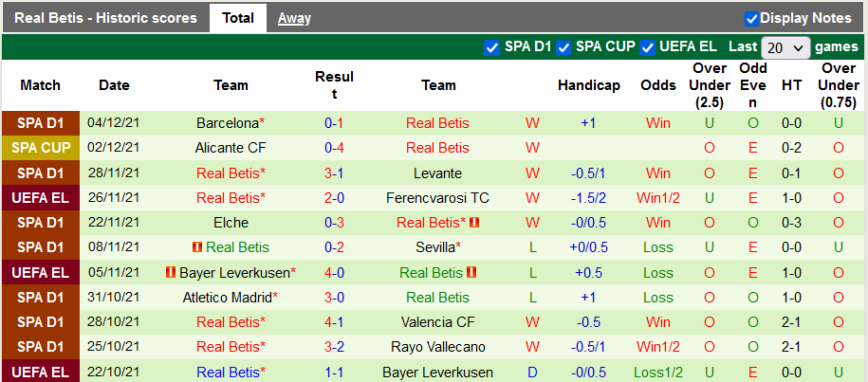Open Barcelona team link
Screen dimensions: 868x382
coord(228,123)
